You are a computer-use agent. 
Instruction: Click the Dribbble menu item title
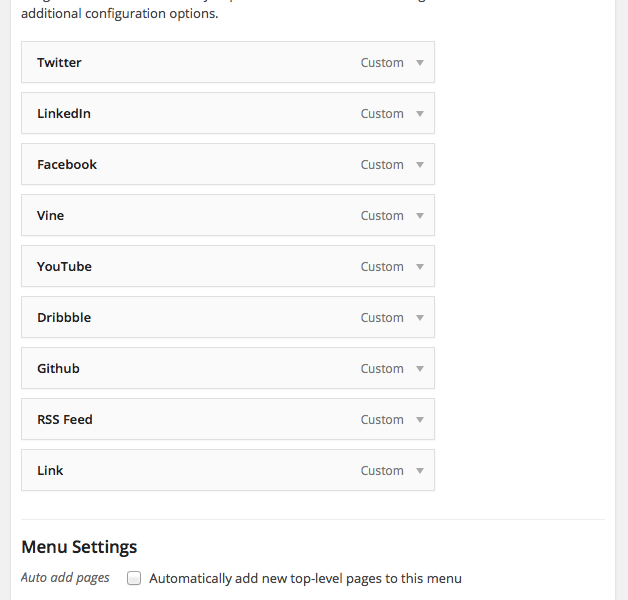(64, 318)
